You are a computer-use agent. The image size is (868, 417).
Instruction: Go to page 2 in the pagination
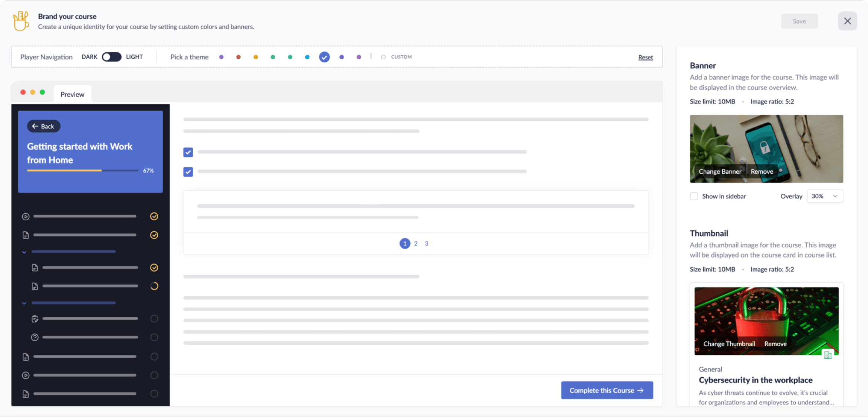pyautogui.click(x=415, y=243)
